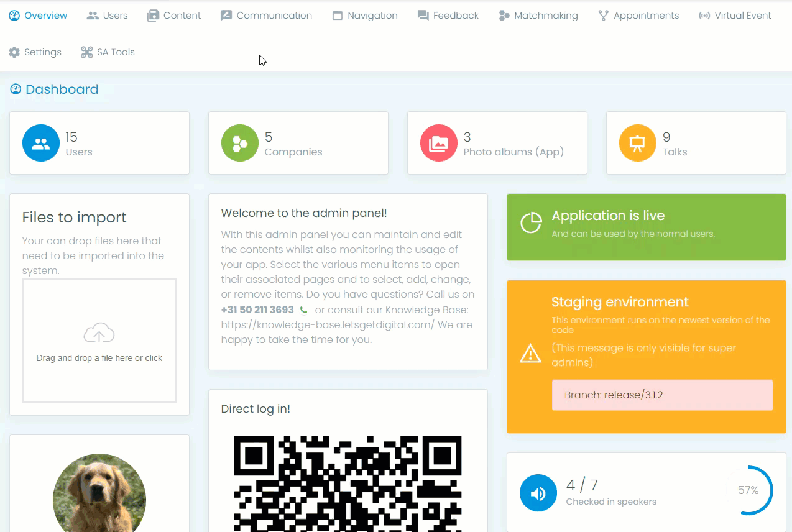Click the Feedback speech bubble icon
The height and width of the screenshot is (532, 792).
click(423, 16)
